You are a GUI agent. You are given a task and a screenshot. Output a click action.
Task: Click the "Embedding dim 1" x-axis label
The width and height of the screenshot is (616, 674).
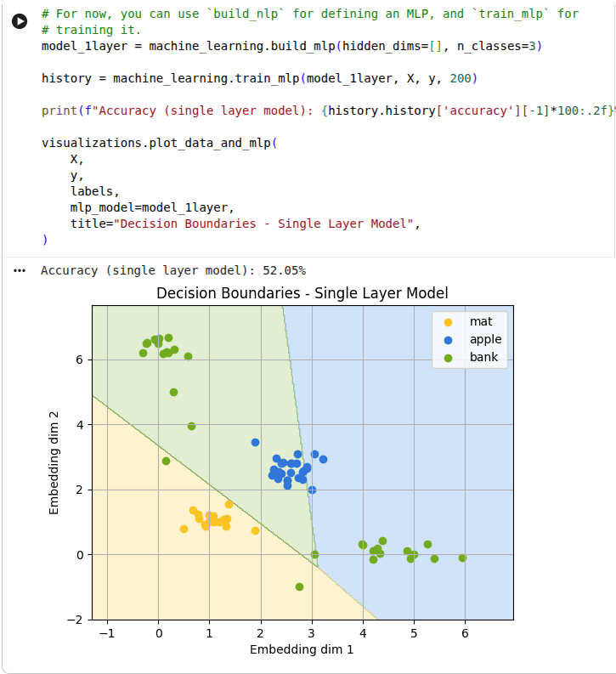(x=302, y=649)
